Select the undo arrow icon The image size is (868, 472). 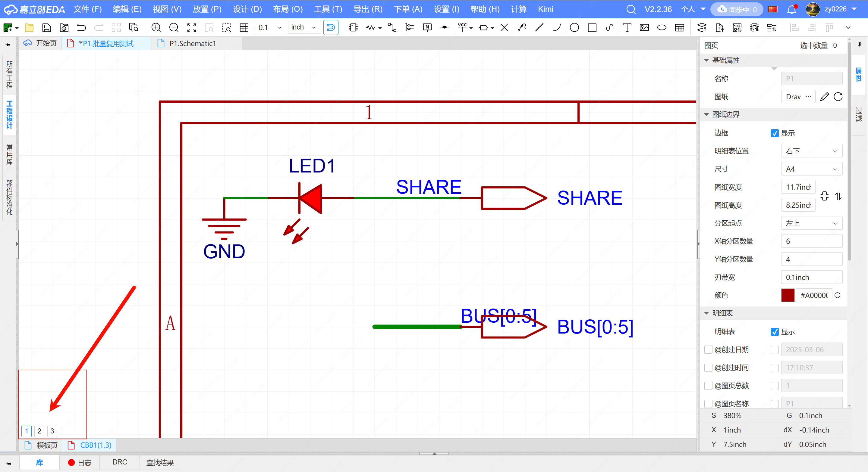(x=81, y=29)
